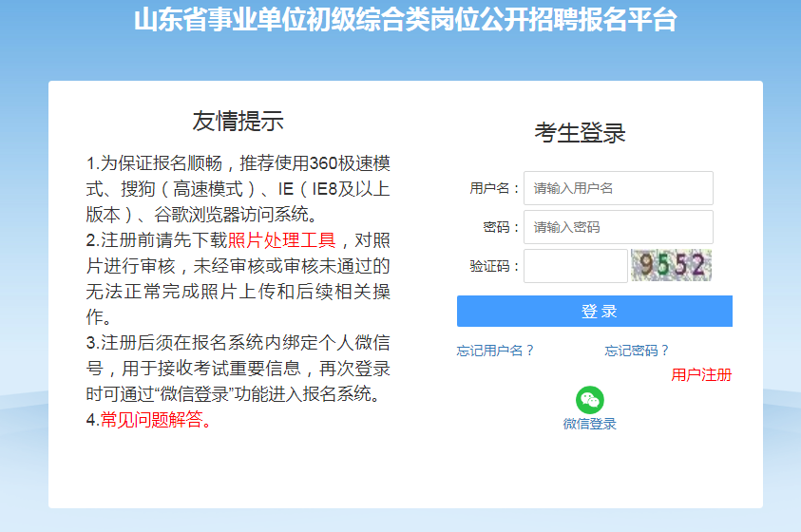The image size is (801, 532).
Task: Click the 验证码： field label
Action: (x=495, y=266)
